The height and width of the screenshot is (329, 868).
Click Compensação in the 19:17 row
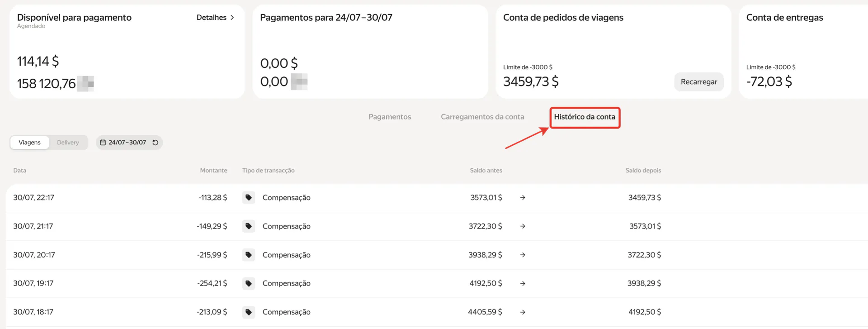pos(287,283)
